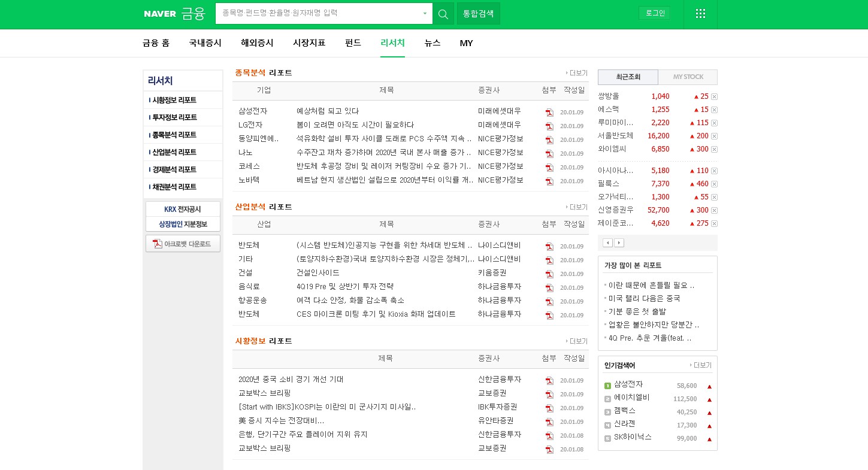Image resolution: width=868 pixels, height=470 pixels.
Task: Open 투자정보 리포트 in sidebar
Action: click(x=174, y=118)
